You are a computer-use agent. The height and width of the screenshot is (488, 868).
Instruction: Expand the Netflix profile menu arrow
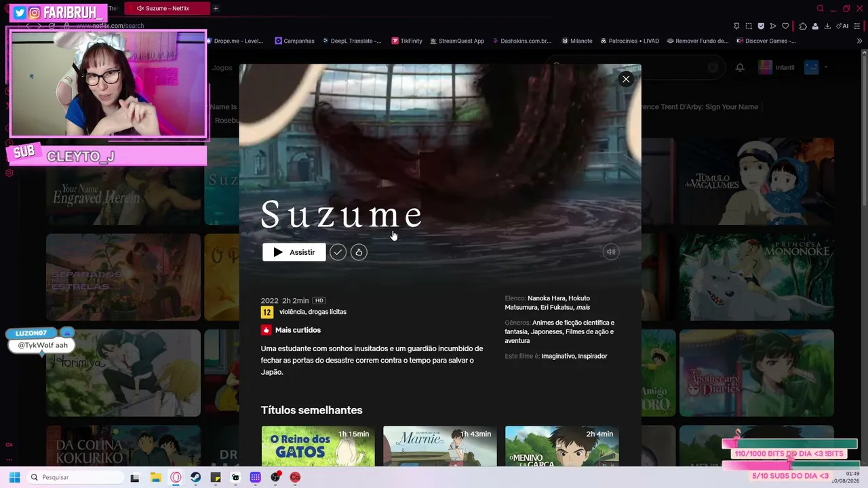coord(825,67)
